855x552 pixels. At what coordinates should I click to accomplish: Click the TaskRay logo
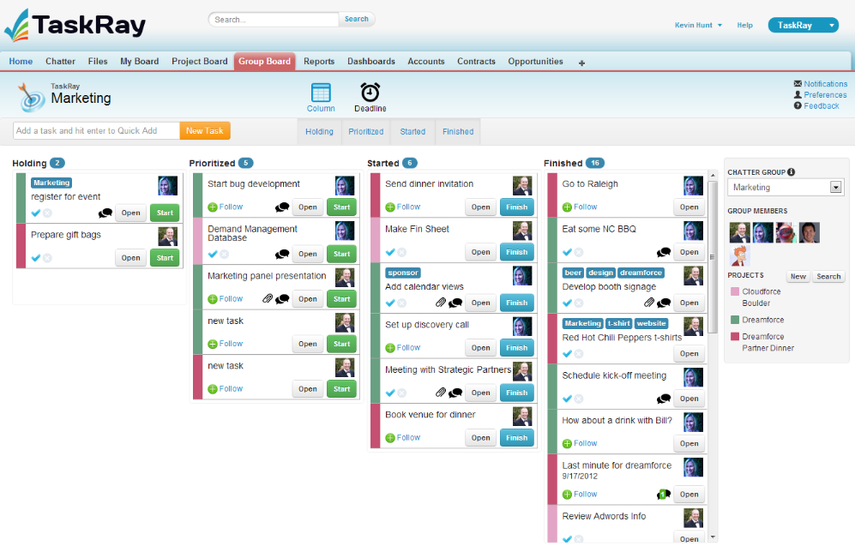point(75,25)
